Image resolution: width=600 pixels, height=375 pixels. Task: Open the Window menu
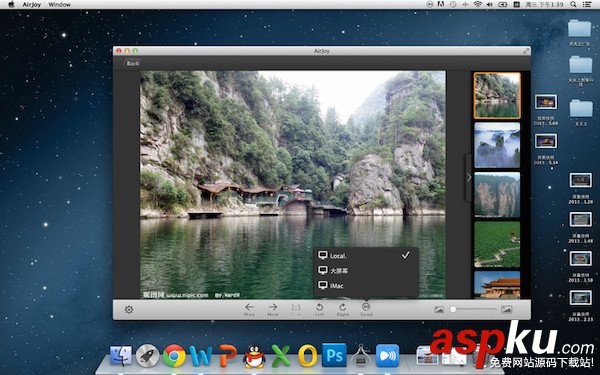[x=60, y=5]
